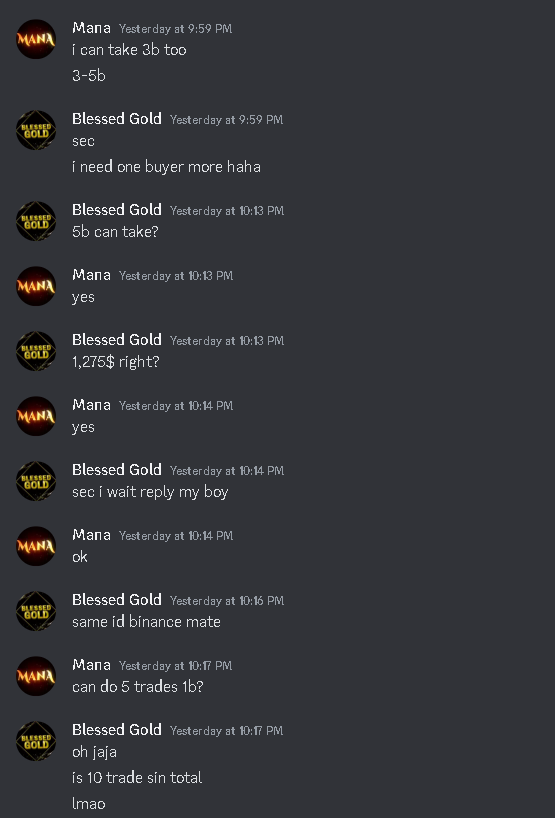Select the message "i need one buyer more haha"
Image resolution: width=555 pixels, height=818 pixels.
[x=166, y=167]
